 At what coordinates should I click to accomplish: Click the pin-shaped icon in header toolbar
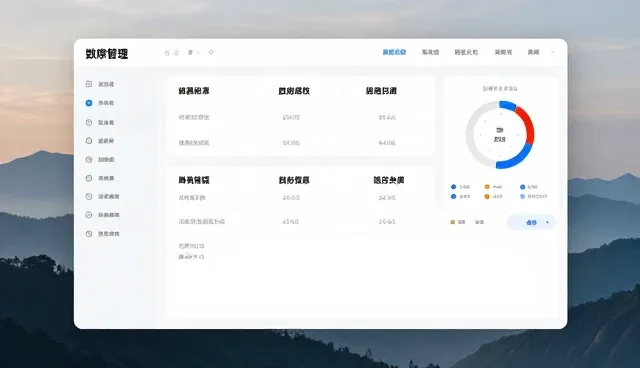click(x=211, y=52)
